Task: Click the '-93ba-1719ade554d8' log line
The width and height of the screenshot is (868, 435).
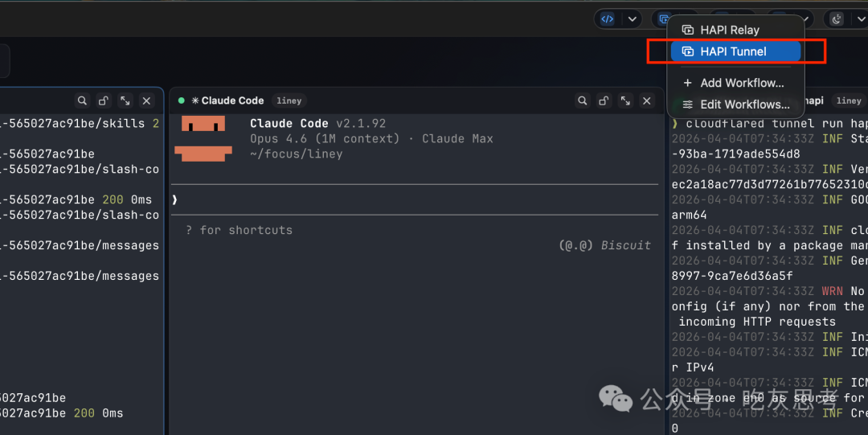Action: [x=735, y=154]
